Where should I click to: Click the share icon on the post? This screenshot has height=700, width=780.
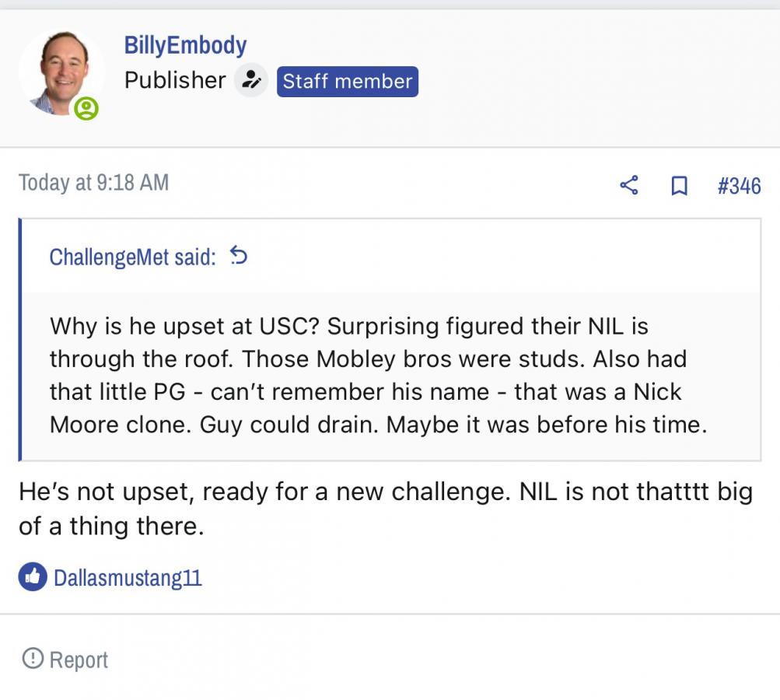tap(628, 185)
